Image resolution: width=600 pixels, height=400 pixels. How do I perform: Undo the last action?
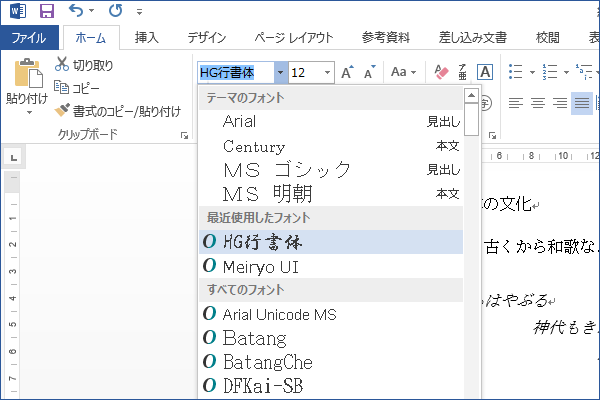pos(76,11)
